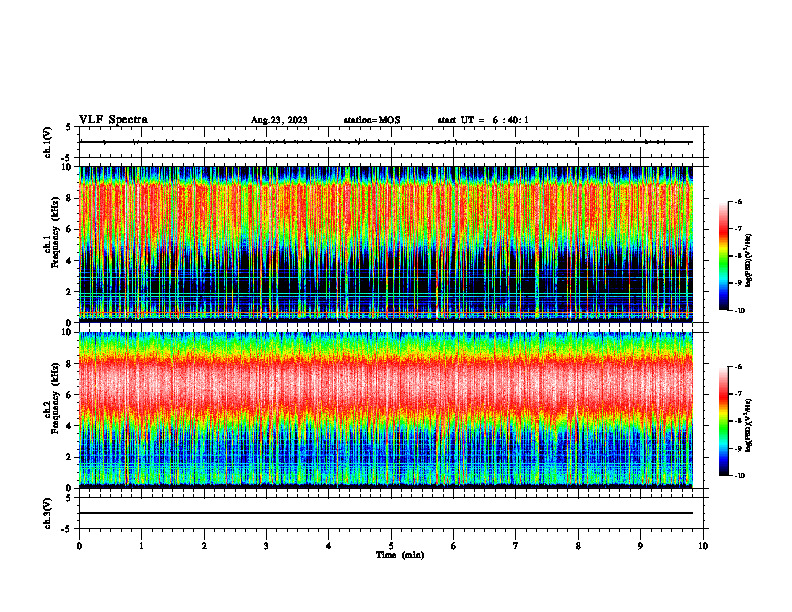Click the ch.2 colorbar log(PSD) unit label
The image size is (792, 612).
point(749,426)
